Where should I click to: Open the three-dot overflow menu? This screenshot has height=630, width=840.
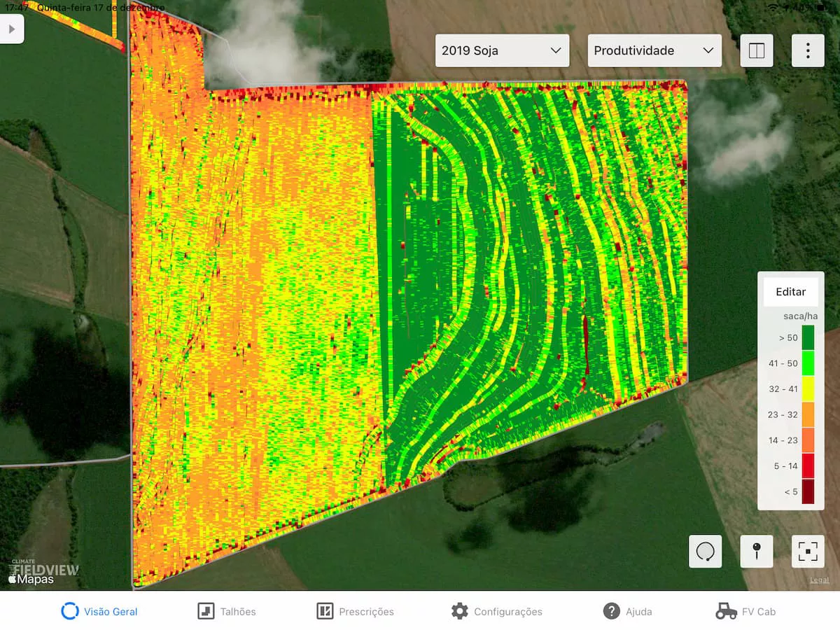(x=808, y=50)
